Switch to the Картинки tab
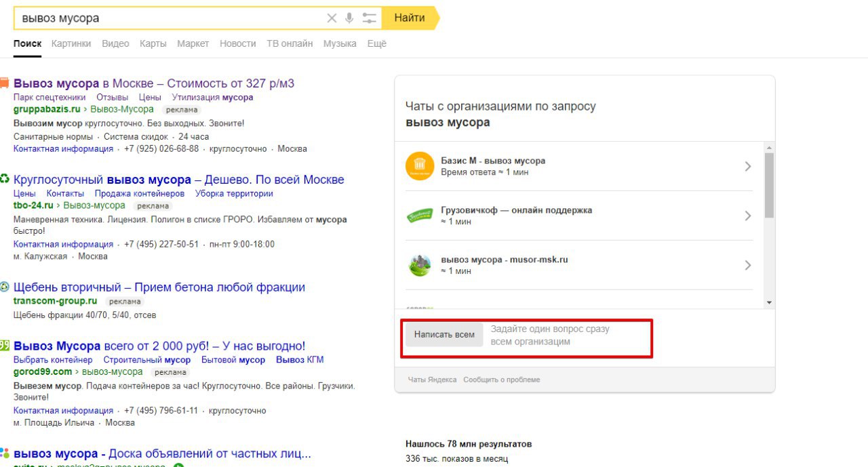Image resolution: width=868 pixels, height=467 pixels. point(71,43)
